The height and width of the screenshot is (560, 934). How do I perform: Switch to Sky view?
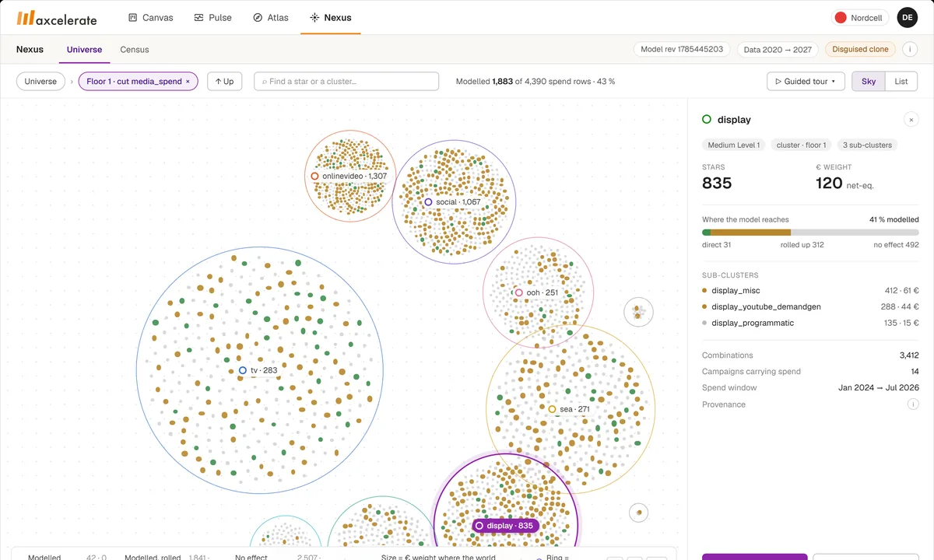coord(869,81)
